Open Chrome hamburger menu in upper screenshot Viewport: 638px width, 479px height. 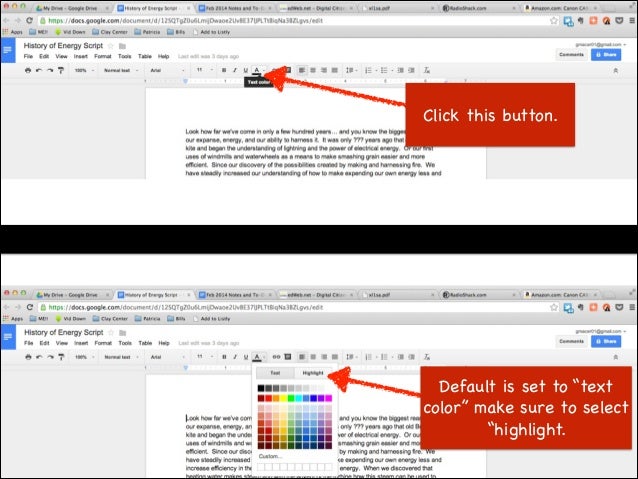click(632, 20)
